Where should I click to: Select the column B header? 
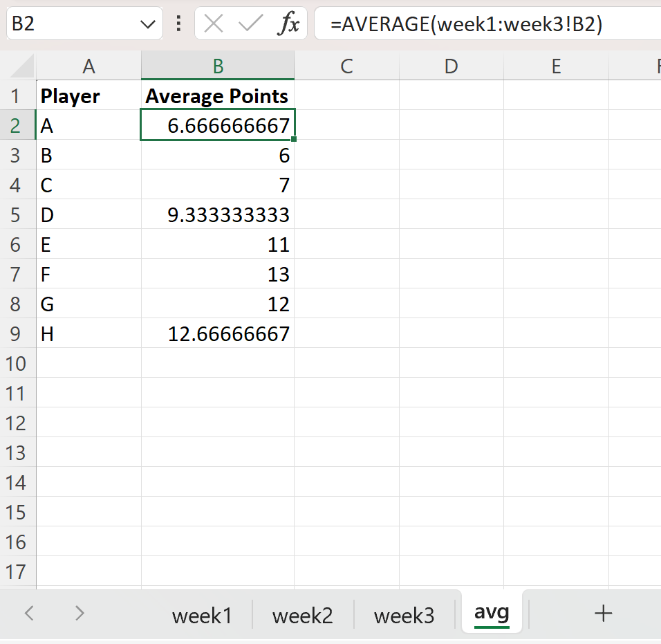[x=218, y=66]
